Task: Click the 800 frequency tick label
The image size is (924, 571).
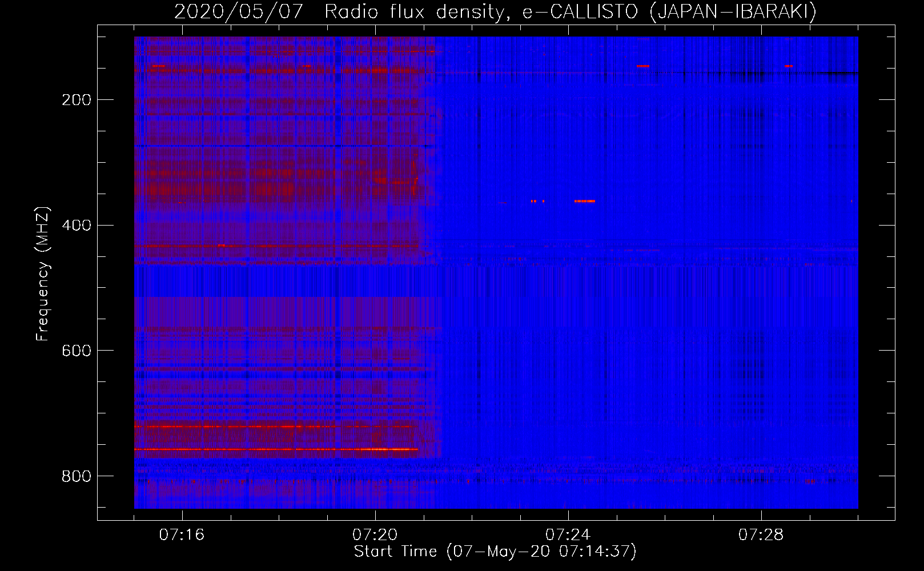Action: click(77, 476)
